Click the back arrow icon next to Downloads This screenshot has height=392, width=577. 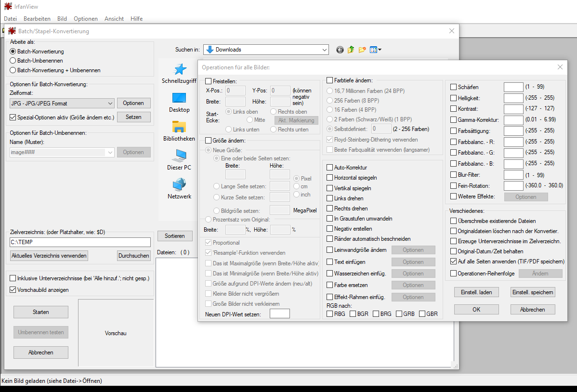(340, 50)
